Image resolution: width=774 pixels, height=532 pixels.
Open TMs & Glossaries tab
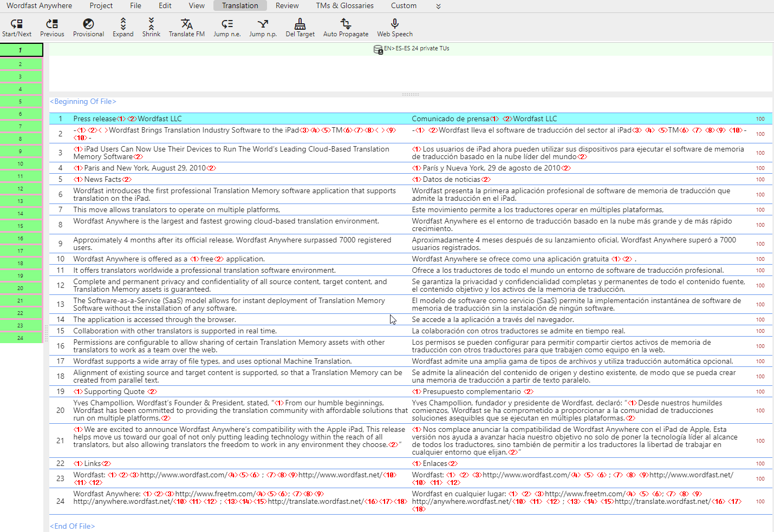344,5
